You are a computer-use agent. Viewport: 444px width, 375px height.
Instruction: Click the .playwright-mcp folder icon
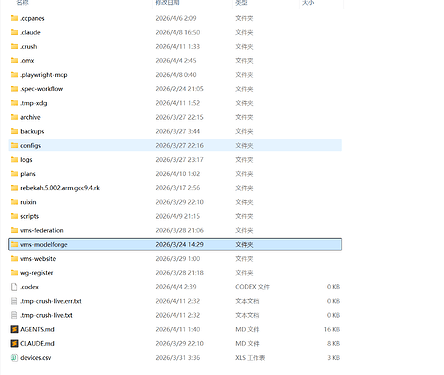coord(14,75)
